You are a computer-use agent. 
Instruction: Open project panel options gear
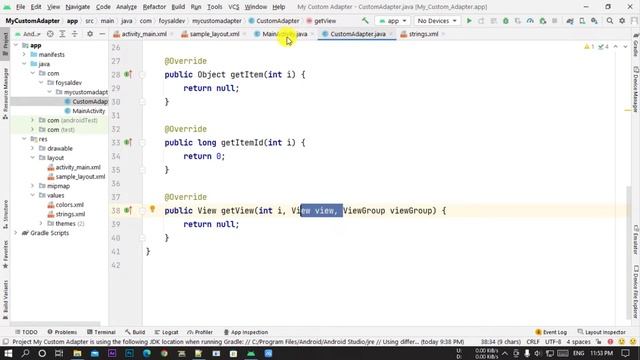pyautogui.click(x=90, y=34)
